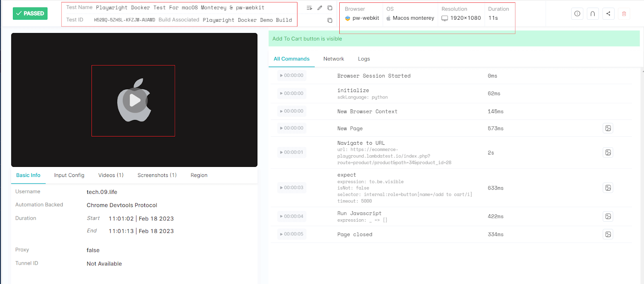Open the Logs tab
The image size is (644, 284).
(x=363, y=59)
